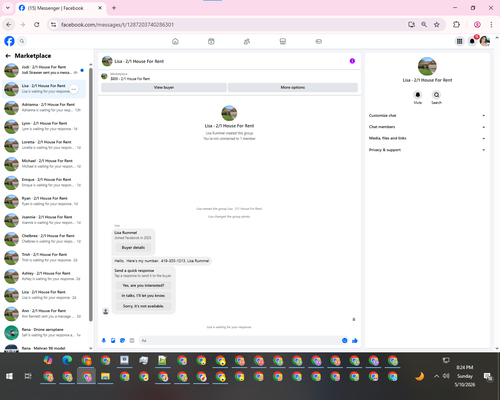500x400 pixels.
Task: Open Adrianna's 2/1 House For Rent chat
Action: pos(44,108)
